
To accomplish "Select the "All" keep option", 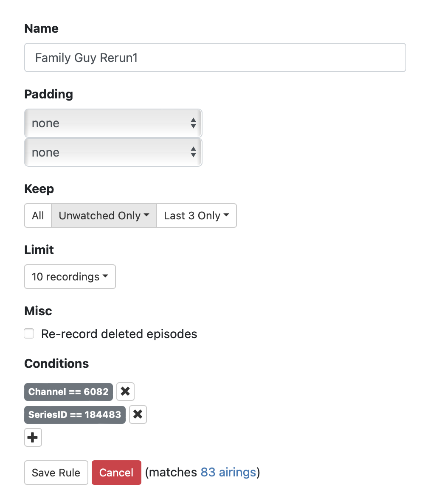I will tap(38, 216).
